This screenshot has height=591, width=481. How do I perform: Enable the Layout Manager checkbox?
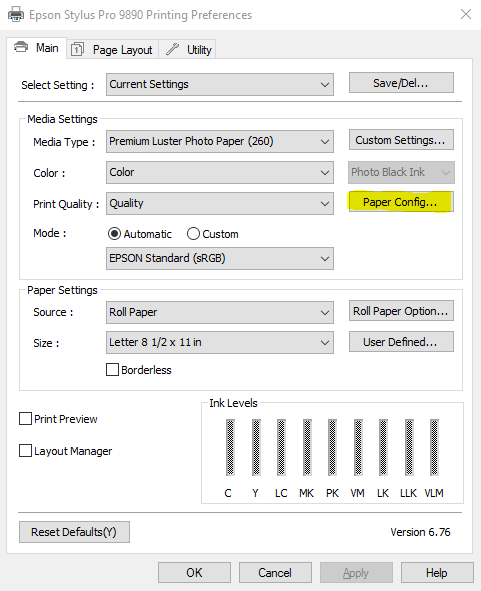[x=25, y=451]
